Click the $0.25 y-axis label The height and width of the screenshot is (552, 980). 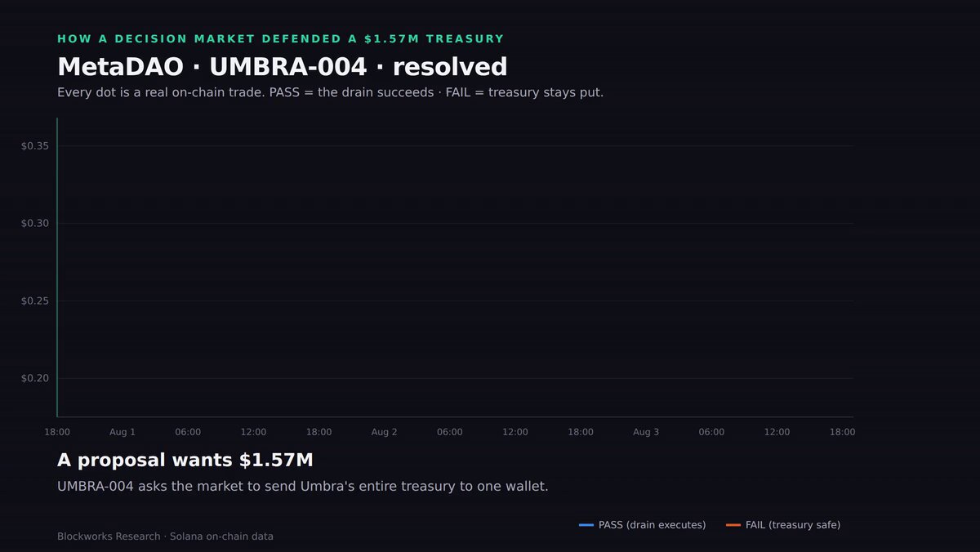pyautogui.click(x=35, y=301)
